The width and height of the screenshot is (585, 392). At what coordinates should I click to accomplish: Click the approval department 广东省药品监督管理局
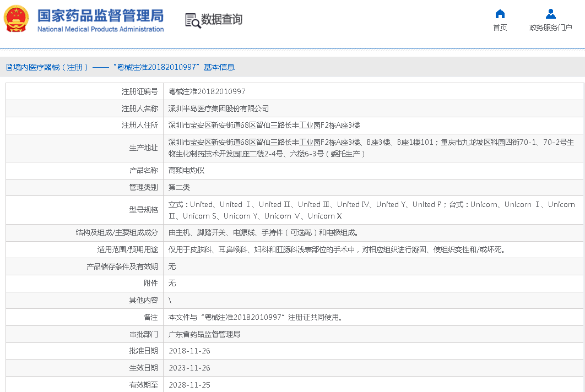(204, 334)
